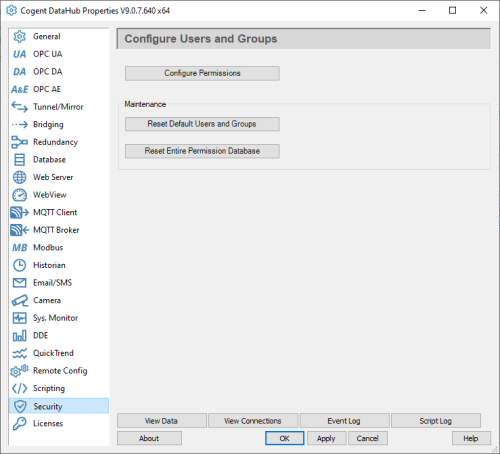
Task: Click the Cogent DataHub title bar icon
Action: 11,10
